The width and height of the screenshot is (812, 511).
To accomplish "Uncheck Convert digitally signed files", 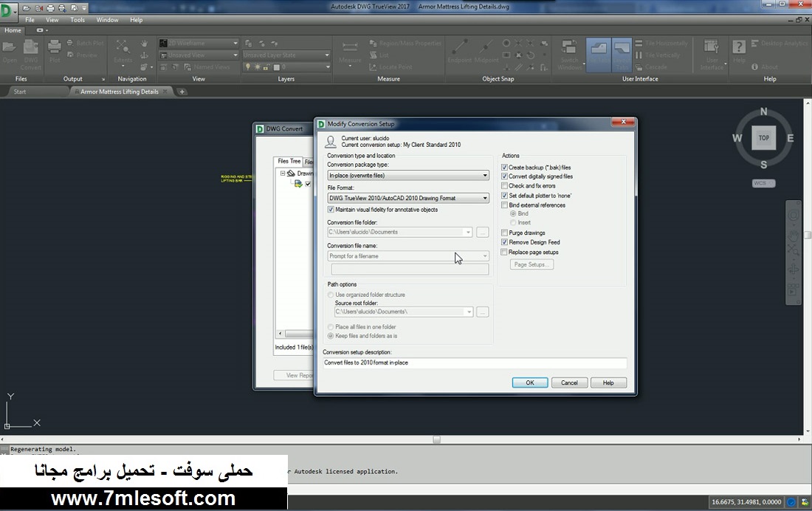I will [x=504, y=176].
